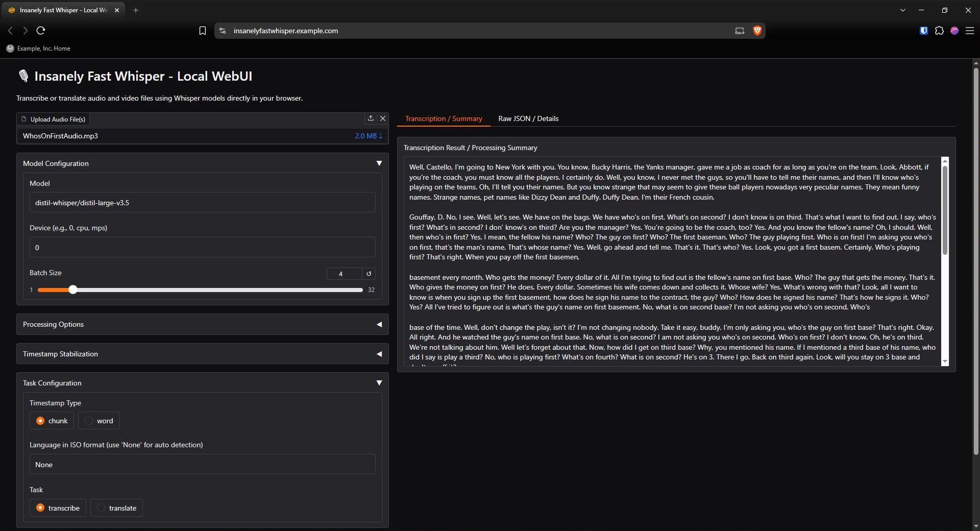Click the "Batch Size" label
The image size is (980, 531).
[x=45, y=273]
